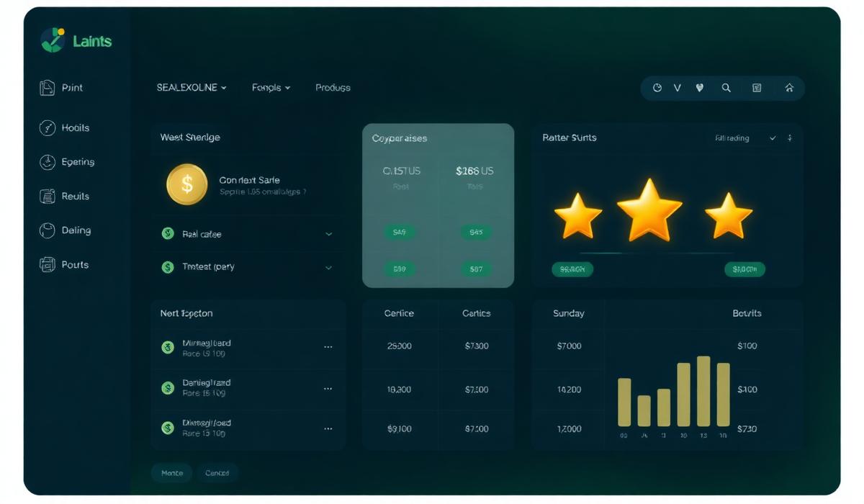864x504 pixels.
Task: Click the left green badge under C.ISTUS
Action: [400, 232]
